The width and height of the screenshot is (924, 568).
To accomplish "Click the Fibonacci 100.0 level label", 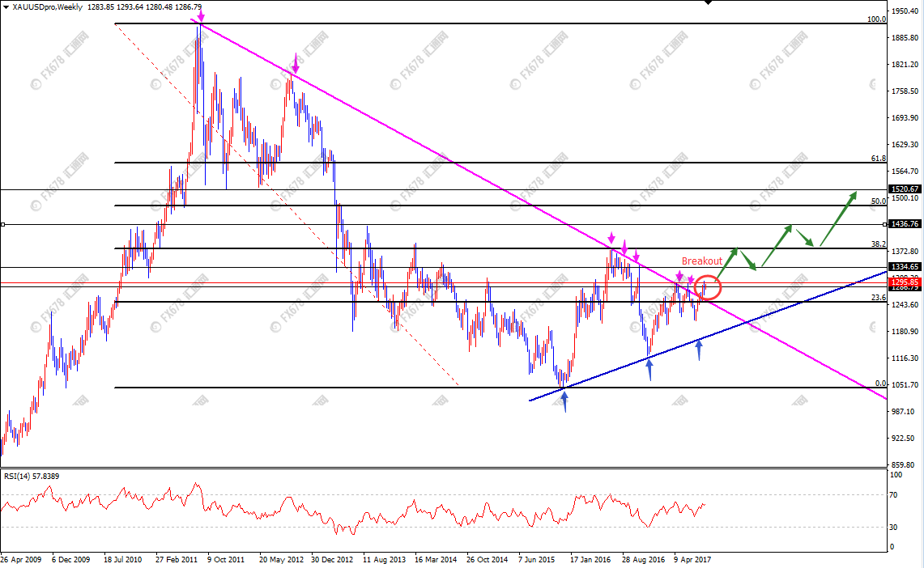I will coord(876,19).
